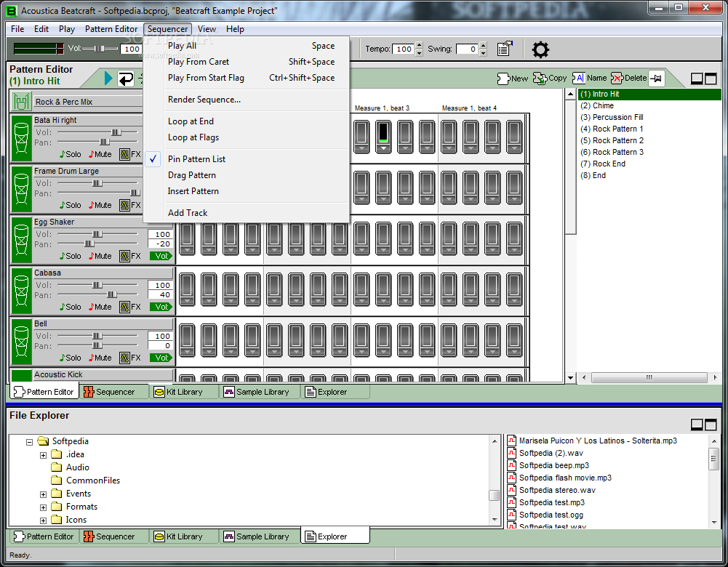
Task: Click the Egg Shaker instrument icon
Action: 21,240
